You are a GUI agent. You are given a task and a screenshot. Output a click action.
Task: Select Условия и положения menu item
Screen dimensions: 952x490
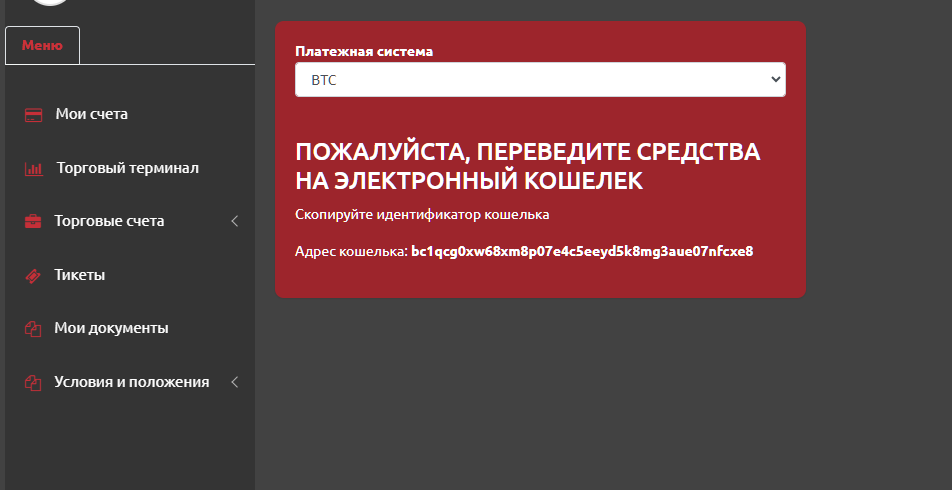tap(132, 383)
